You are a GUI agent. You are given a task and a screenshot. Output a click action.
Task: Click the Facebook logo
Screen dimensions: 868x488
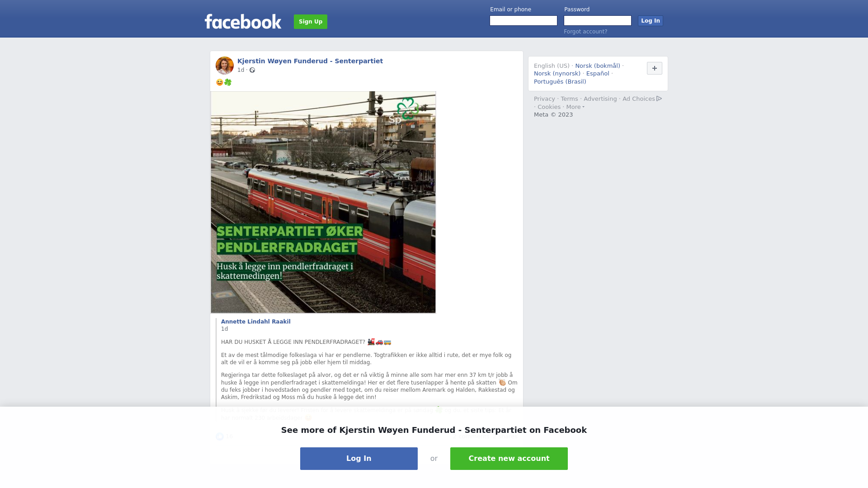[243, 22]
